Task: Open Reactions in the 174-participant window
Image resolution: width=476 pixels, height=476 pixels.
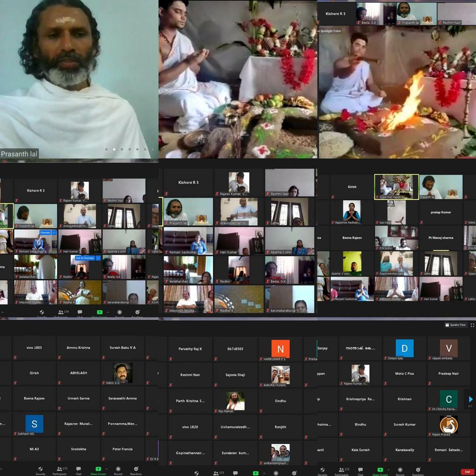Action: pos(137,313)
